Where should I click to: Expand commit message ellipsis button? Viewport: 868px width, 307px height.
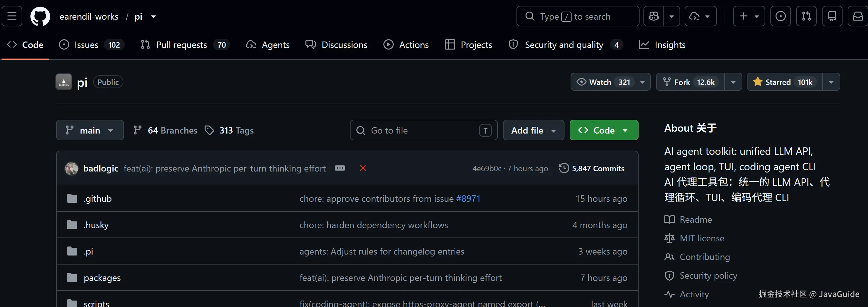coord(340,168)
